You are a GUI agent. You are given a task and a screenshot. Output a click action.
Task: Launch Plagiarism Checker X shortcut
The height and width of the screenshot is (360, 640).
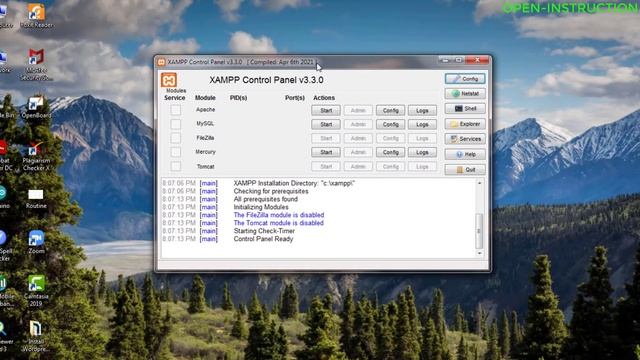click(36, 156)
